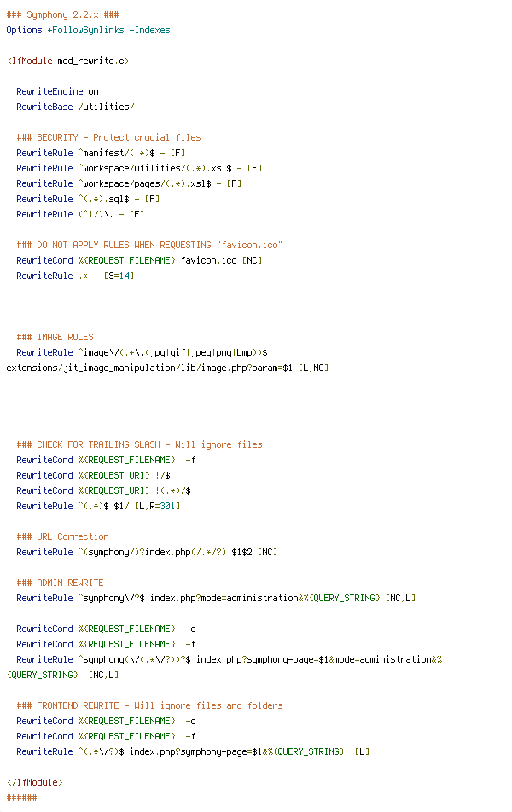Click the "%{REQUEST_URI} !/$" condition
The height and width of the screenshot is (812, 512).
pyautogui.click(x=93, y=475)
